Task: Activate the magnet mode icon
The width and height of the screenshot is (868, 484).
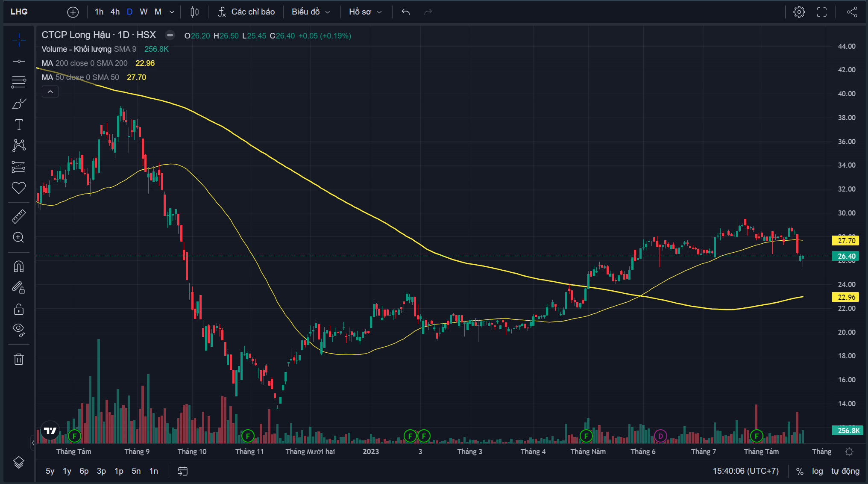Action: (x=18, y=267)
